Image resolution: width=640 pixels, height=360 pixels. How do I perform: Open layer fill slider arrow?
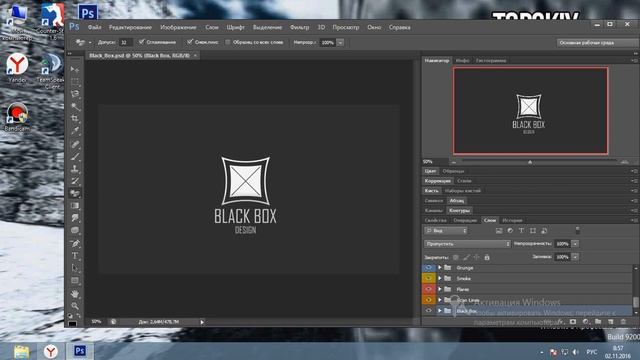tap(575, 257)
